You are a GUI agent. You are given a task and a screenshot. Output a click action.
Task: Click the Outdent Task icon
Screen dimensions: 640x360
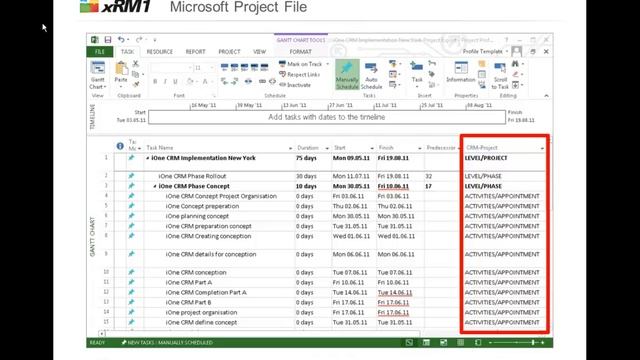tap(224, 82)
